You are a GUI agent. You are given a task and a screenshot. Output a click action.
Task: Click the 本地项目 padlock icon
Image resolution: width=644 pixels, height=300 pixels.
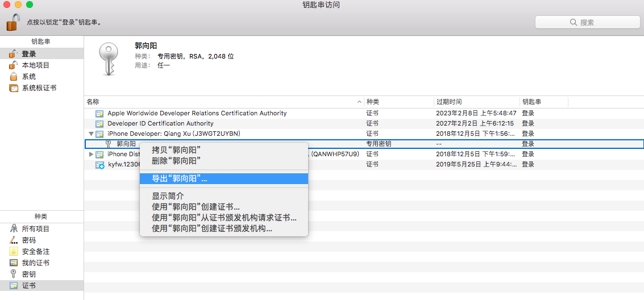coord(14,65)
